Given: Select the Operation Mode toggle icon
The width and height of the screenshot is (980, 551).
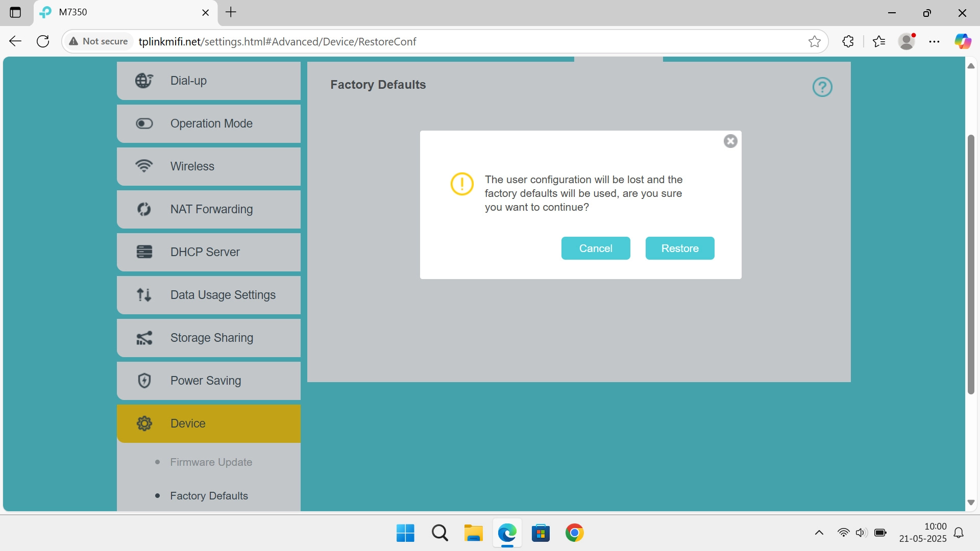Looking at the screenshot, I should 144,123.
